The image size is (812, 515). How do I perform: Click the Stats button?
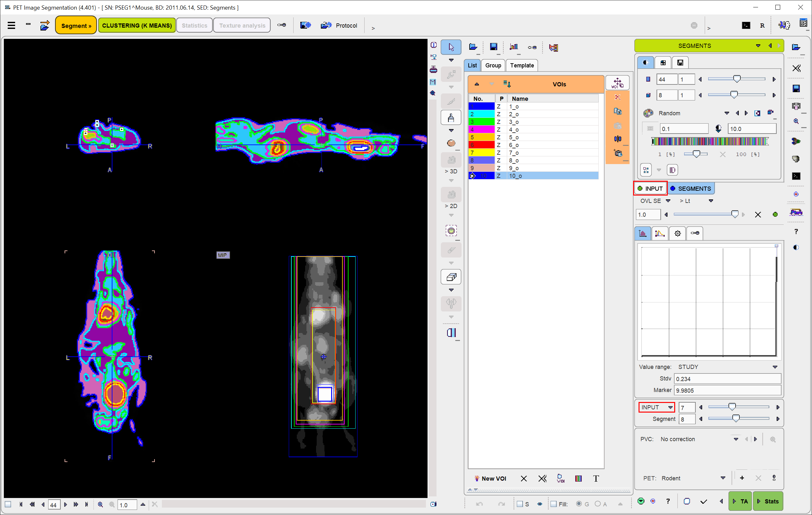click(x=768, y=501)
